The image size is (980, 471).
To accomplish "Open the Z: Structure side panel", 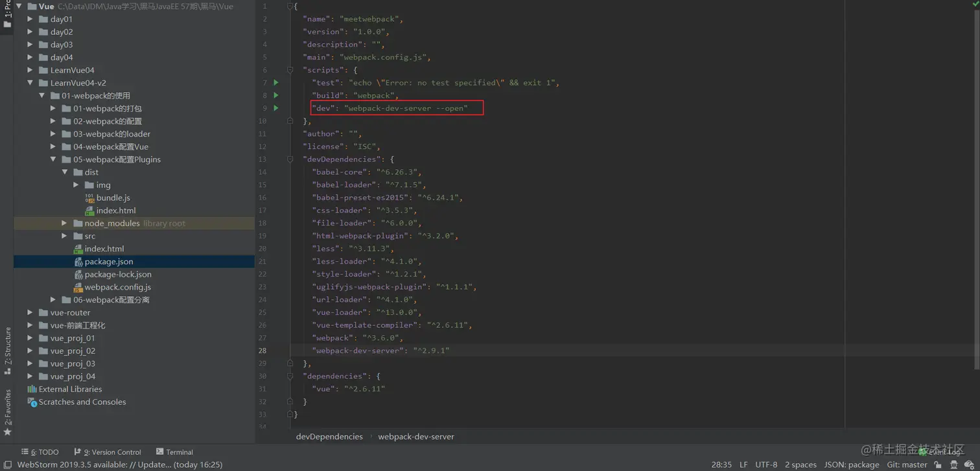I will pyautogui.click(x=8, y=350).
